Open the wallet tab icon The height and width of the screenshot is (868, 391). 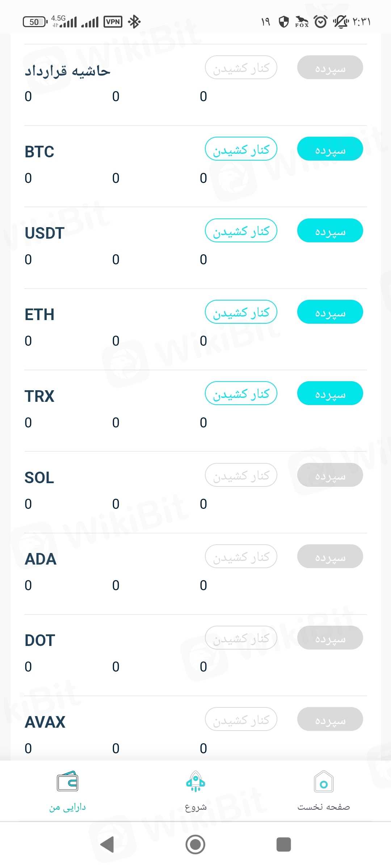point(67,782)
